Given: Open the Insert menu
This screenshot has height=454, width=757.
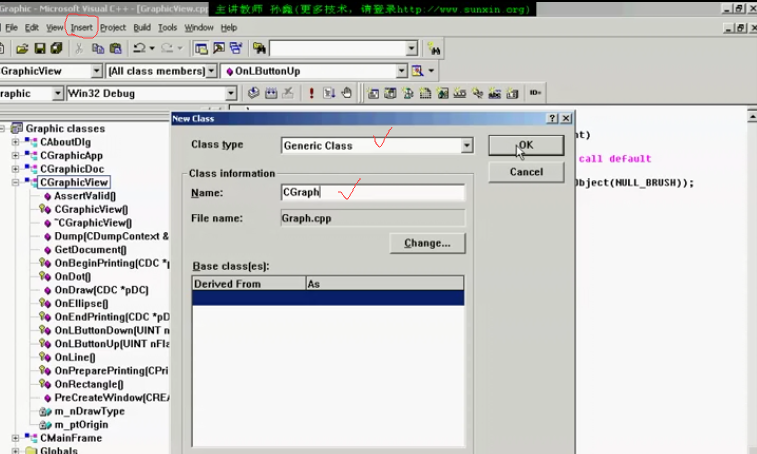Looking at the screenshot, I should point(81,28).
